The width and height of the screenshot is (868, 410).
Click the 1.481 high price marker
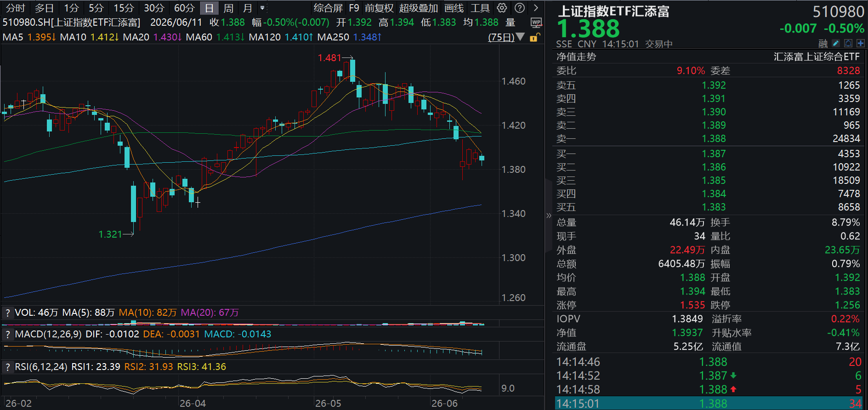click(329, 58)
